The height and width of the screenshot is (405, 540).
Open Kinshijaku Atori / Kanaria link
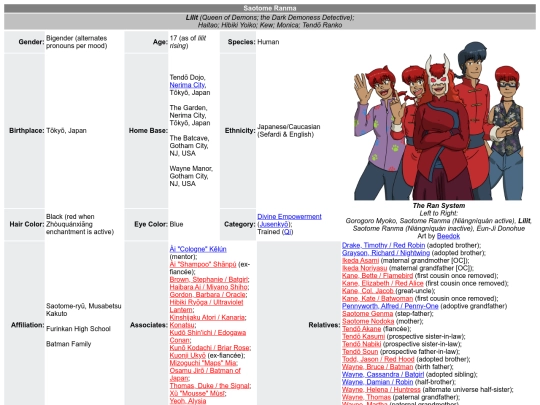pyautogui.click(x=207, y=317)
